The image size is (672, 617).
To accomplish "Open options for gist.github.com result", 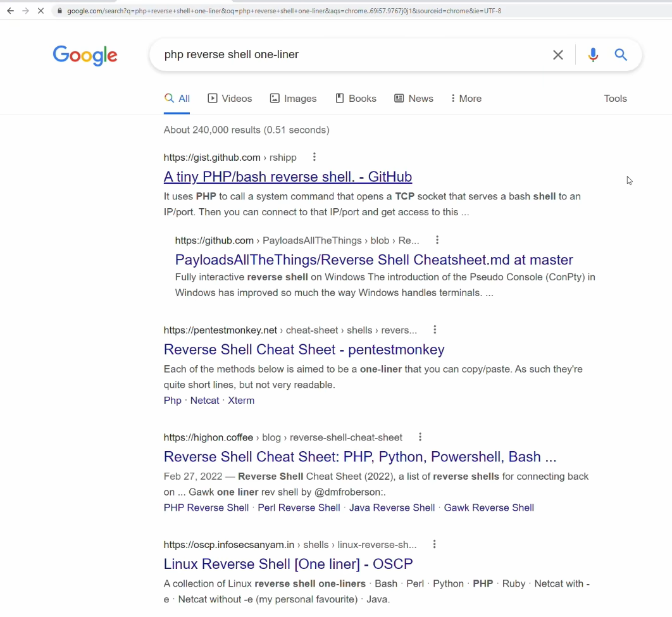I will (314, 157).
